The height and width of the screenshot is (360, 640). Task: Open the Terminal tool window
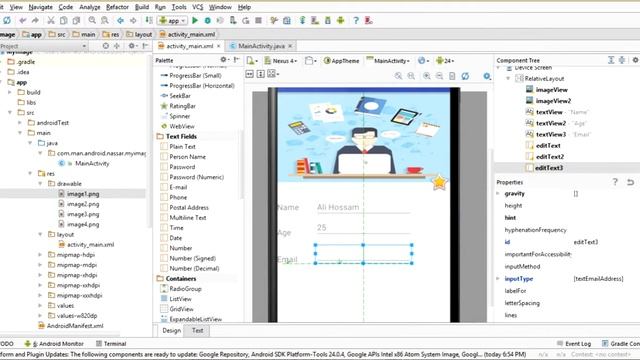tap(111, 344)
